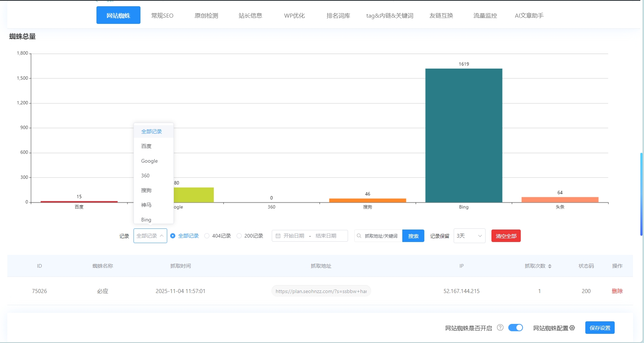
Task: Click the calendar icon in the date range picker
Action: (278, 236)
